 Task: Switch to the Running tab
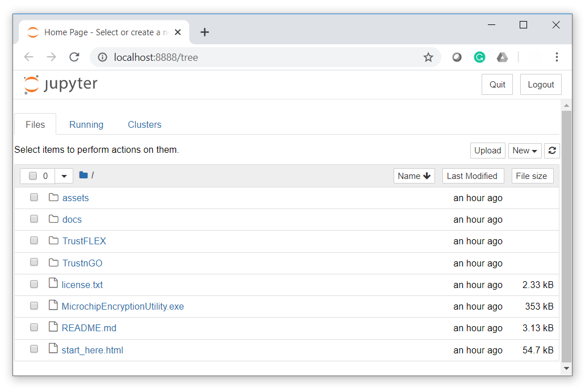coord(86,124)
